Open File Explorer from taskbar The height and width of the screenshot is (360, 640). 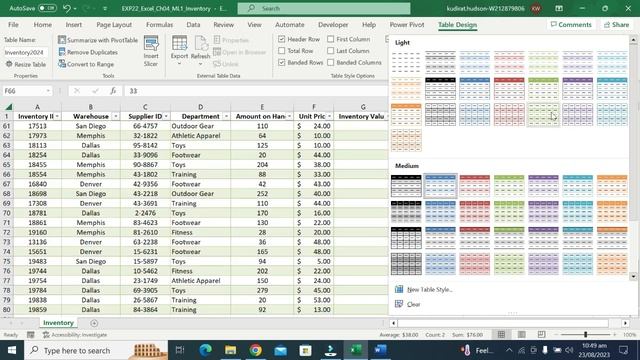pos(230,350)
